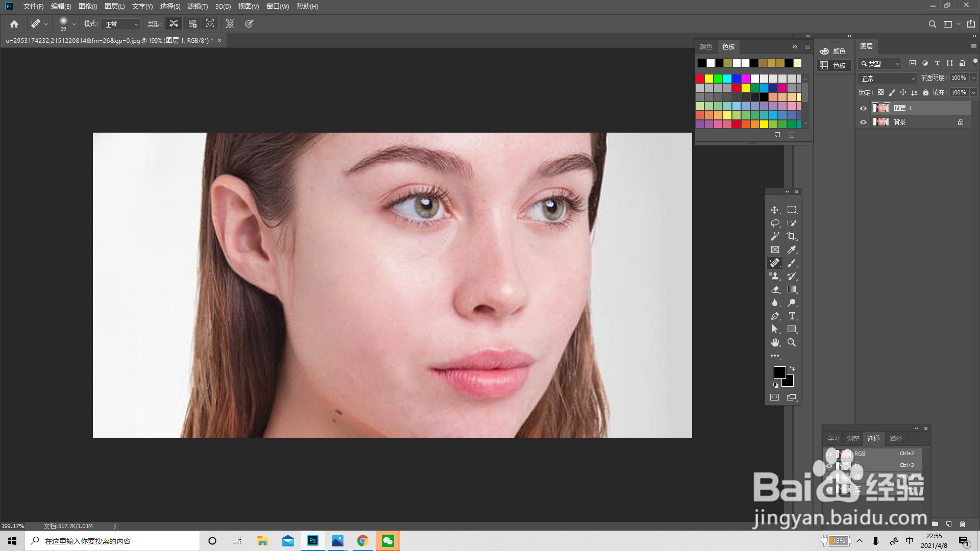The height and width of the screenshot is (551, 980).
Task: Select the horizontal Type tool
Action: pos(792,316)
